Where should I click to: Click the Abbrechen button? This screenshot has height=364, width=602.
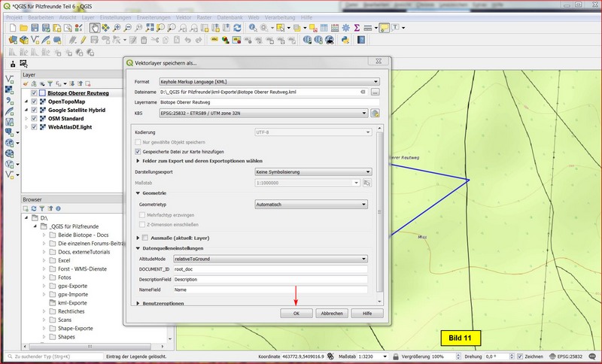coord(332,314)
